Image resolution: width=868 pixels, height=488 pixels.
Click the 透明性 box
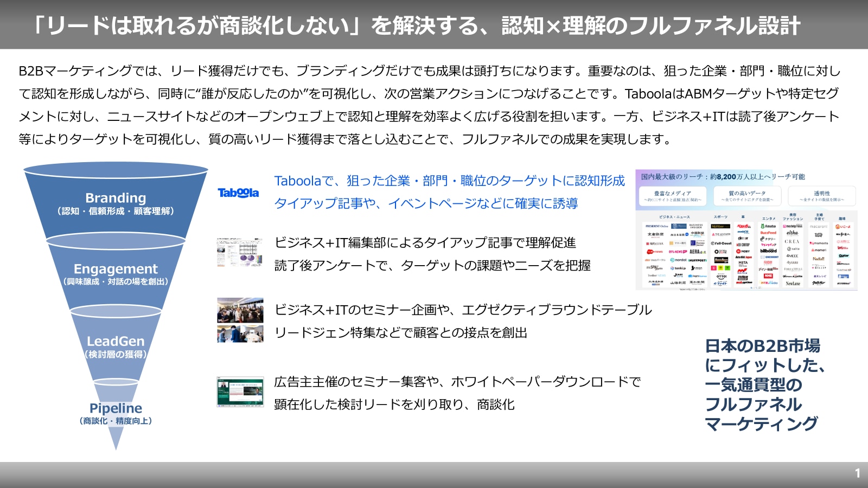click(x=821, y=196)
